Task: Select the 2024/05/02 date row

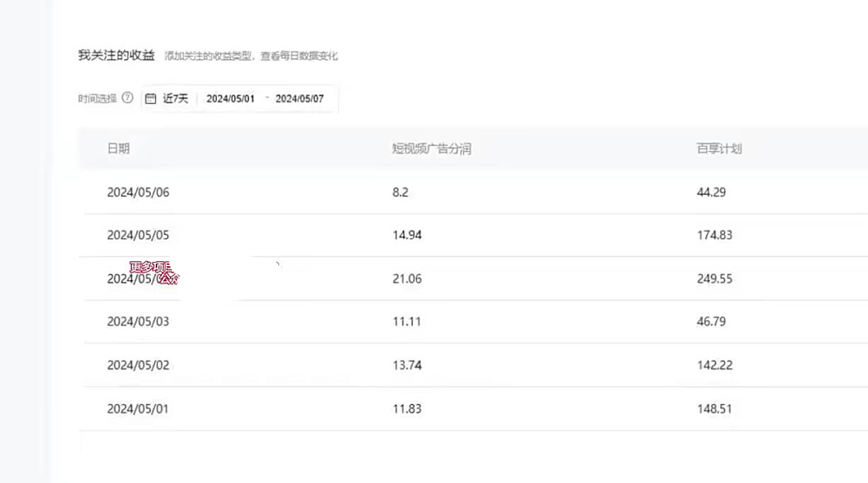Action: click(138, 365)
